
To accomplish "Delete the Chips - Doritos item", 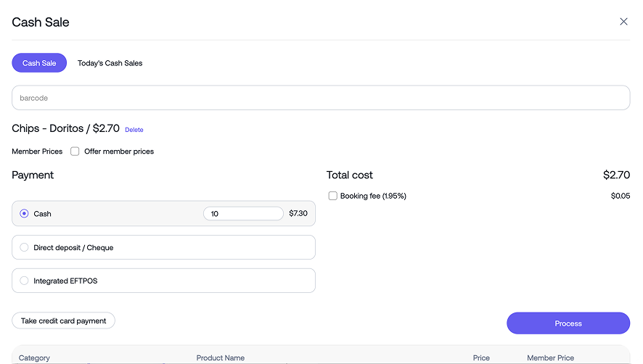I will coord(134,130).
